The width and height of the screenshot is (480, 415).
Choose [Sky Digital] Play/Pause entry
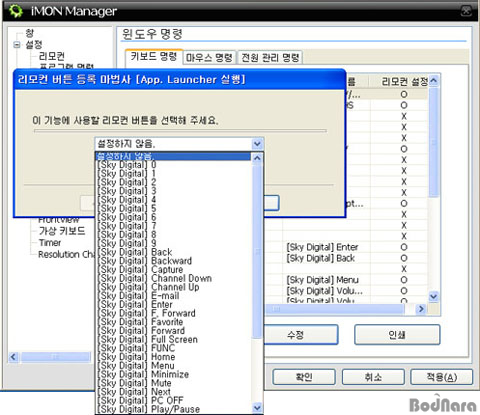click(x=149, y=409)
